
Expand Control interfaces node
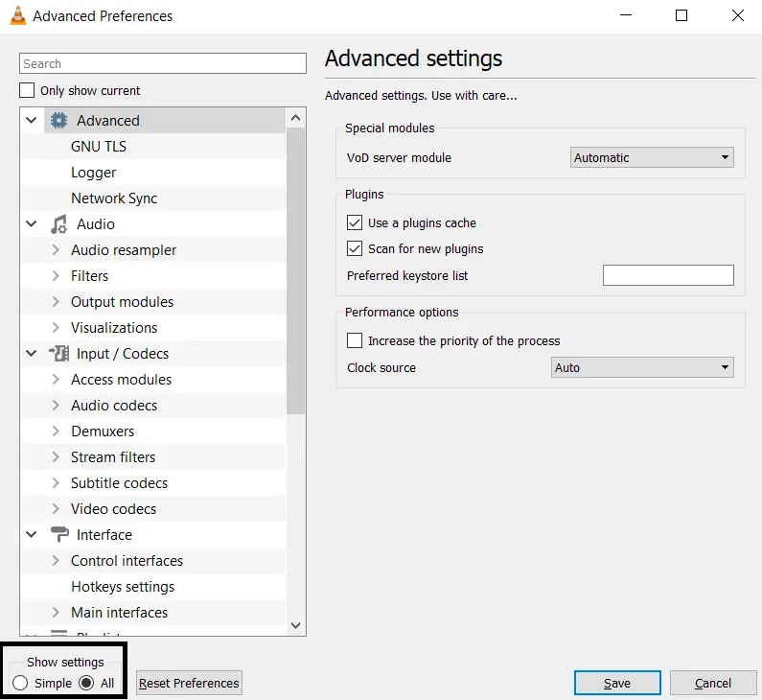click(56, 561)
